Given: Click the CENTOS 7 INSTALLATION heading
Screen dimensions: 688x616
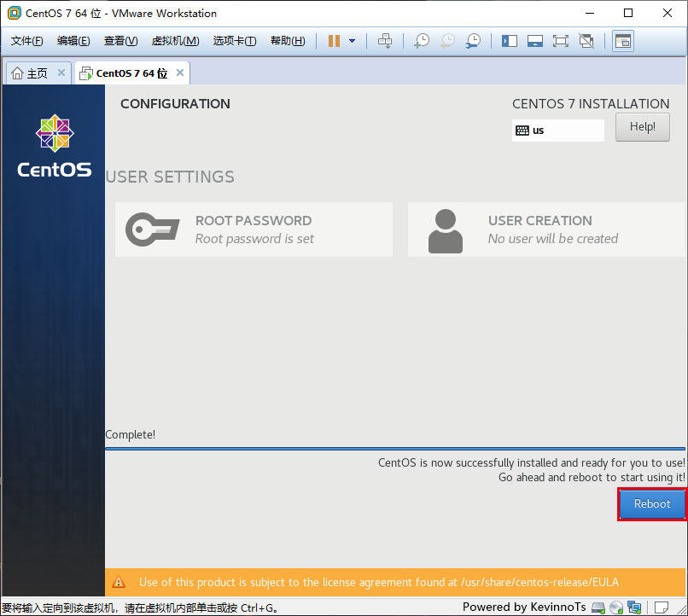Looking at the screenshot, I should (591, 104).
